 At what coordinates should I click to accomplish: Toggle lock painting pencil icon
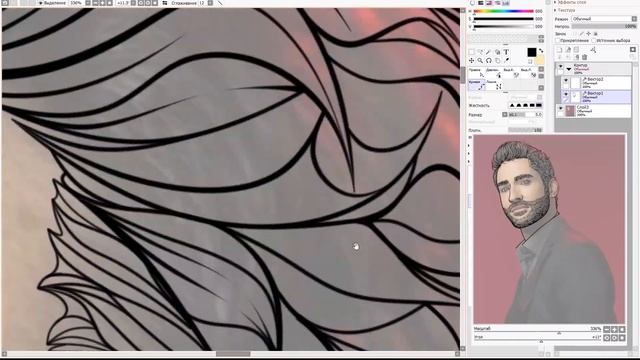click(x=582, y=33)
